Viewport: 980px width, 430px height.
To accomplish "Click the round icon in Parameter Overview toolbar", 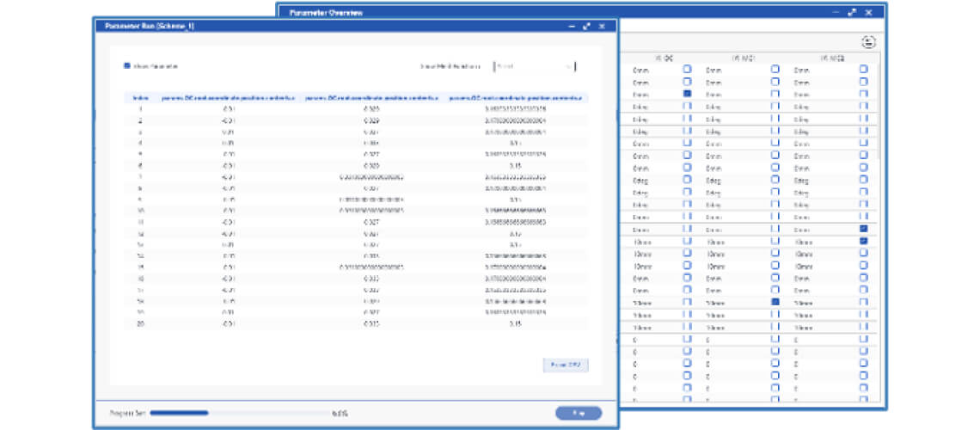I will [868, 42].
